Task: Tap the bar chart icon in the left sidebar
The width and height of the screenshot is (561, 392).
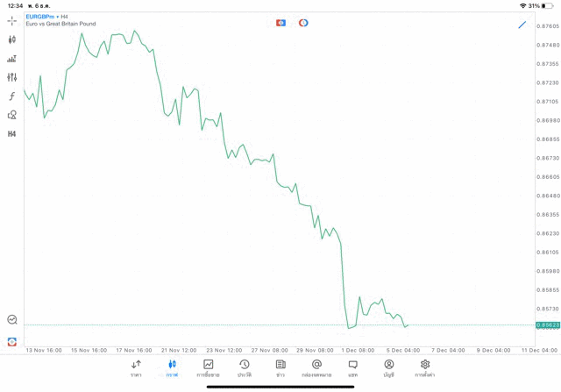Action: click(x=11, y=59)
